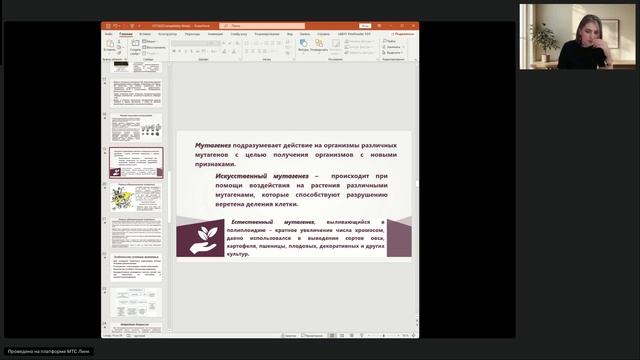Click the search (Поиск) box in title bar

pyautogui.click(x=262, y=26)
